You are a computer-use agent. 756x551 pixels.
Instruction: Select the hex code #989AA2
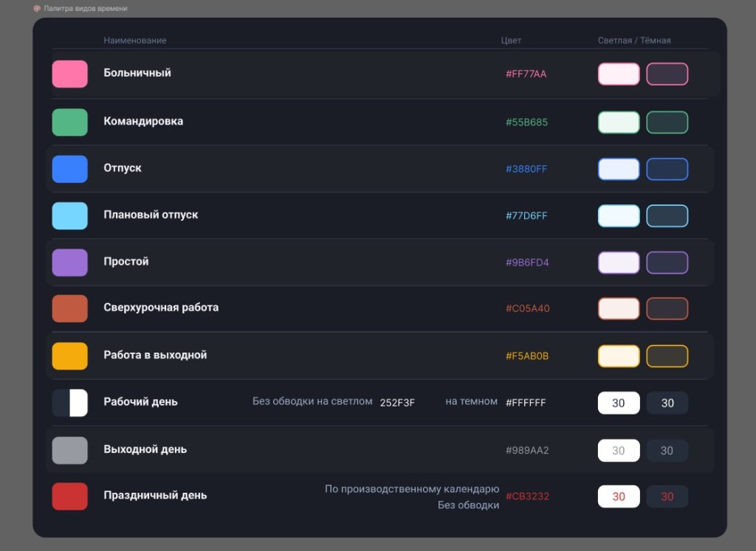point(527,451)
